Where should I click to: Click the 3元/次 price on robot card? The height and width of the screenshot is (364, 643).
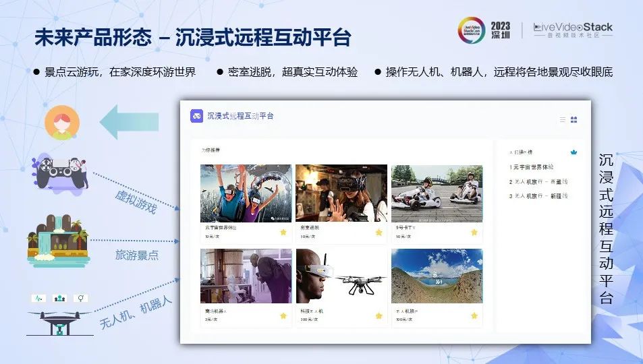tap(211, 320)
